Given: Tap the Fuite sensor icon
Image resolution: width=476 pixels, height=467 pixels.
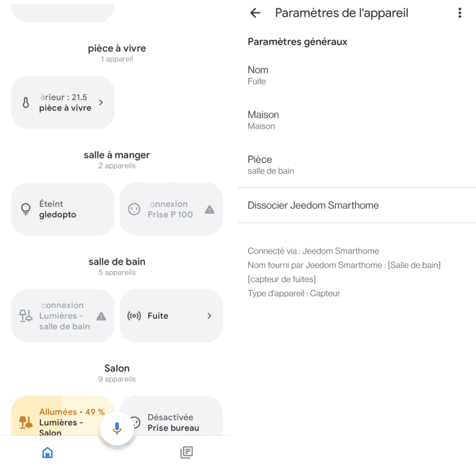Looking at the screenshot, I should (x=134, y=316).
